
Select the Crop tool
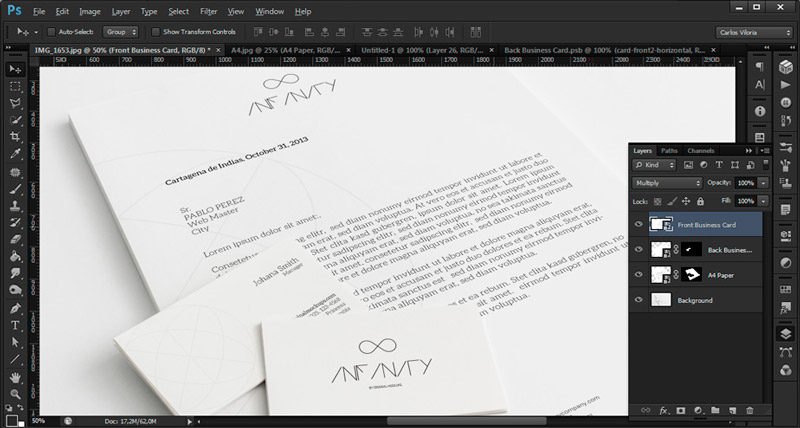15,137
